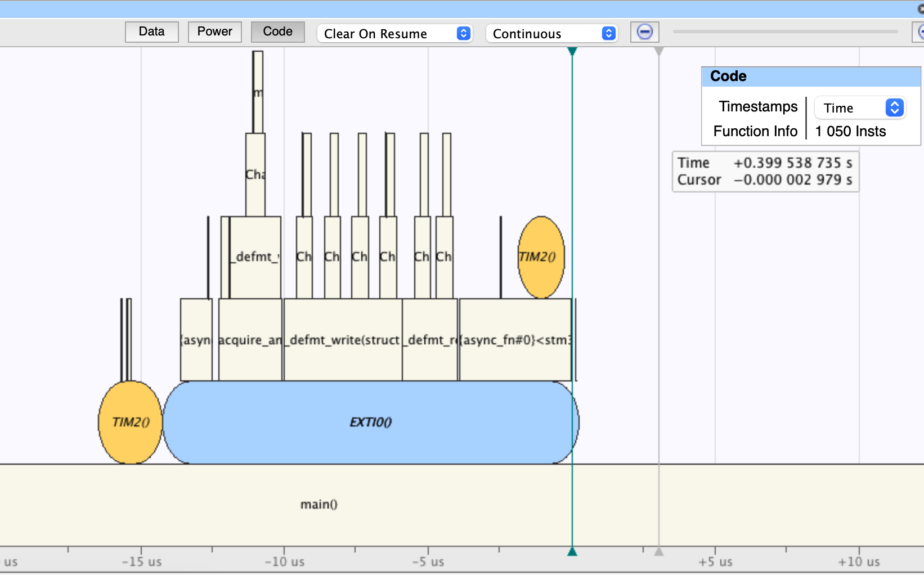Switch to the Data view
This screenshot has height=575, width=924.
click(x=151, y=32)
